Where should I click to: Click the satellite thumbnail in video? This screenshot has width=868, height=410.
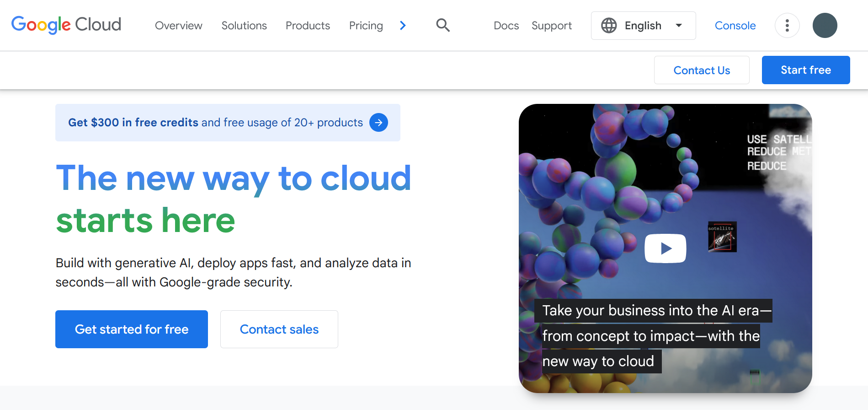click(x=722, y=237)
